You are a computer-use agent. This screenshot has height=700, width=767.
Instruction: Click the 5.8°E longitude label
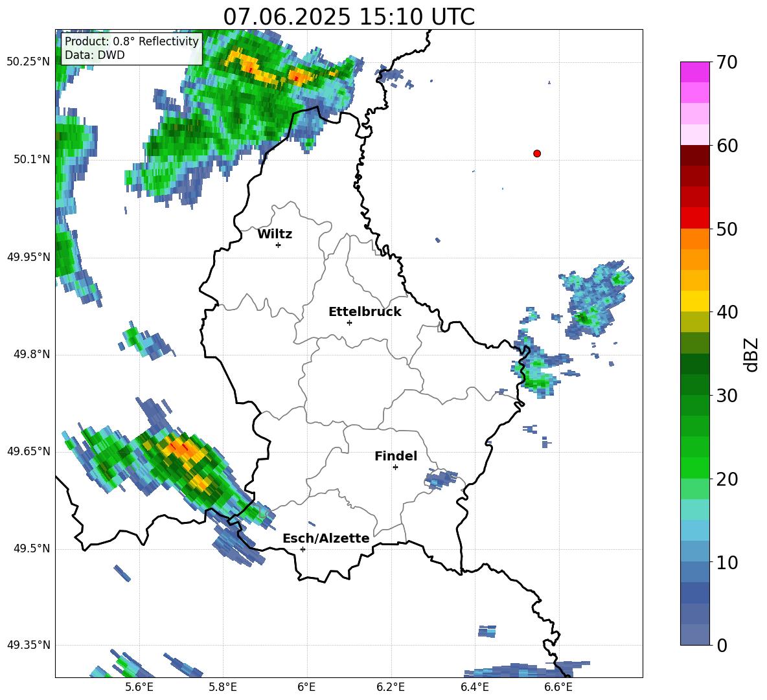[223, 687]
